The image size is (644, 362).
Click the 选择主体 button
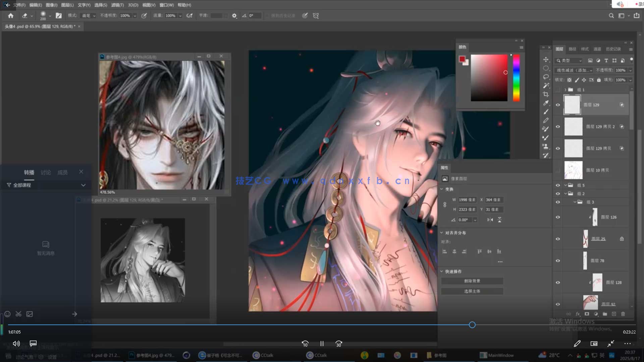472,291
